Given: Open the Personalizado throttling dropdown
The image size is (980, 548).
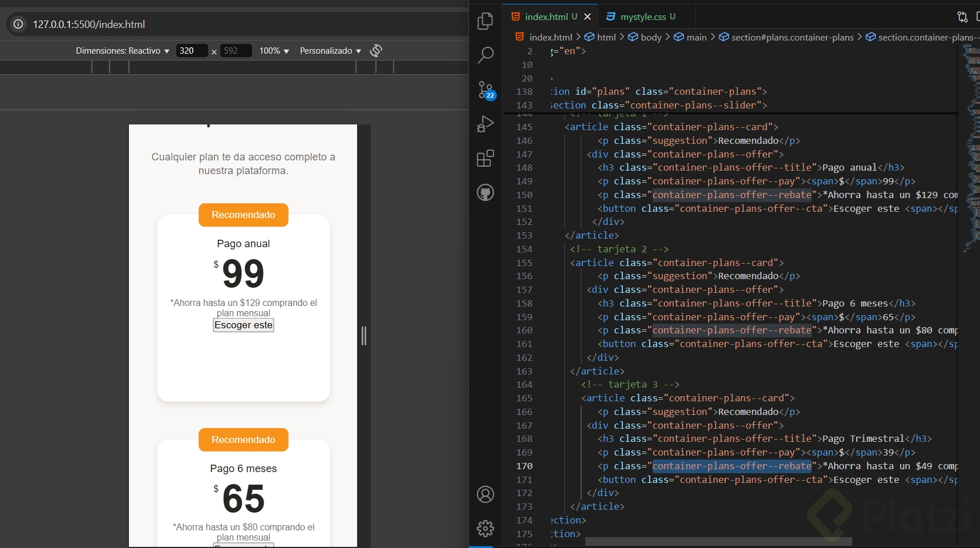Looking at the screenshot, I should (330, 51).
